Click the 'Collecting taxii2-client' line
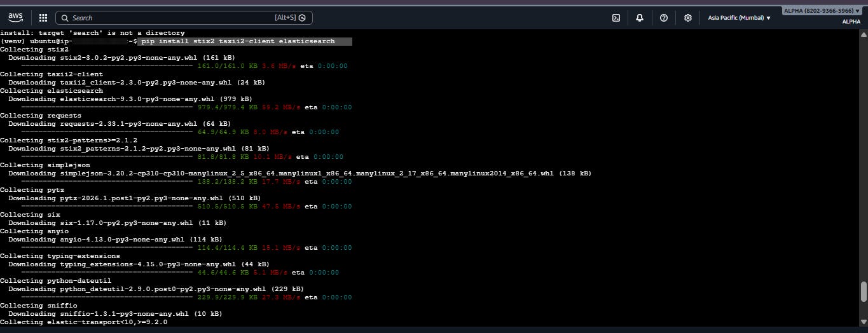868x333 pixels. click(52, 74)
